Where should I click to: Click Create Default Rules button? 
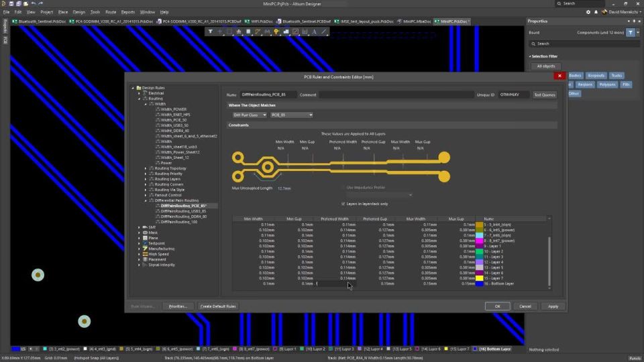218,306
